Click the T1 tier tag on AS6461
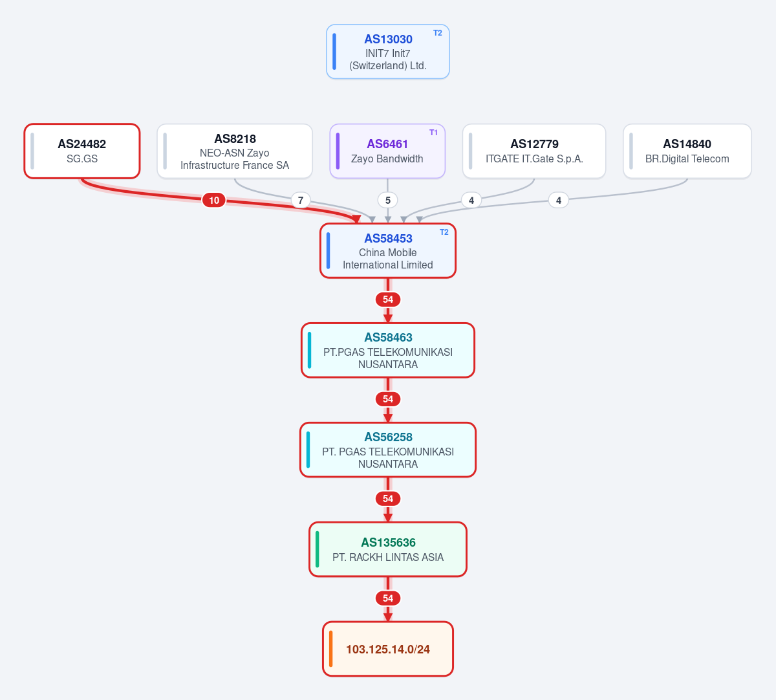Viewport: 776px width, 700px height. (434, 133)
